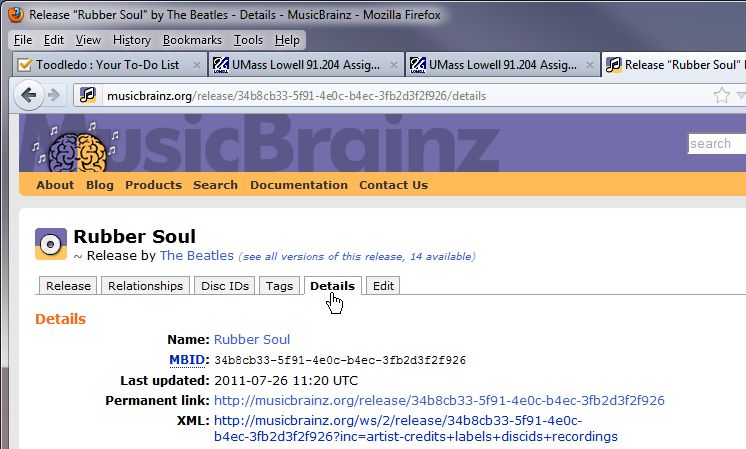Open the Tools menu
Screen dimensions: 746x449
tap(248, 40)
